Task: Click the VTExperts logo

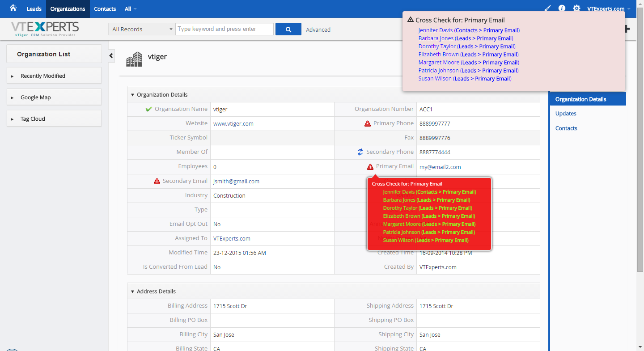Action: coord(45,29)
